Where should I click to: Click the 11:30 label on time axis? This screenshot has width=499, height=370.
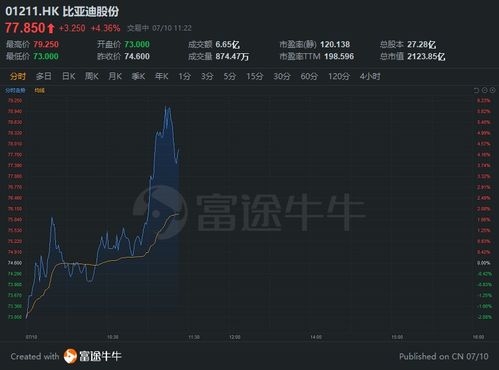point(194,337)
